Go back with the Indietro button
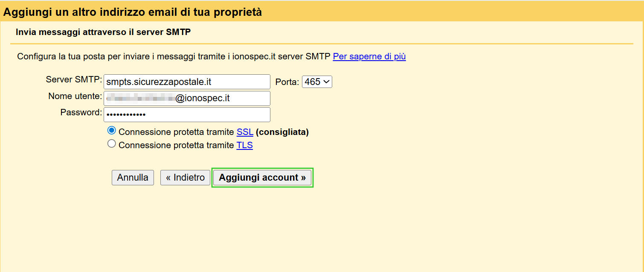Viewport: 644px width, 272px height. click(x=186, y=178)
